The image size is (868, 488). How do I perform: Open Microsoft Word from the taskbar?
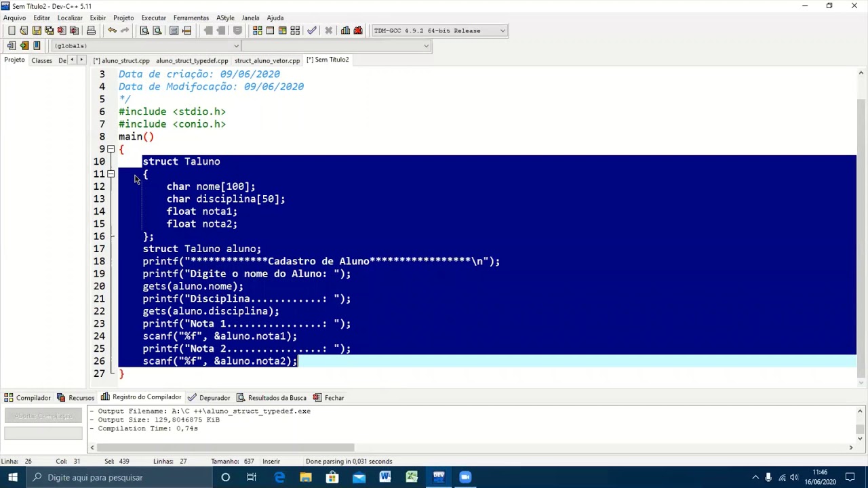385,477
